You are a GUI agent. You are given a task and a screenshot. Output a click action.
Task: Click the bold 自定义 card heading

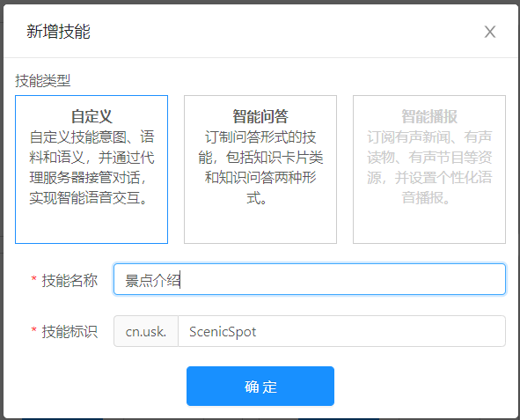(92, 116)
